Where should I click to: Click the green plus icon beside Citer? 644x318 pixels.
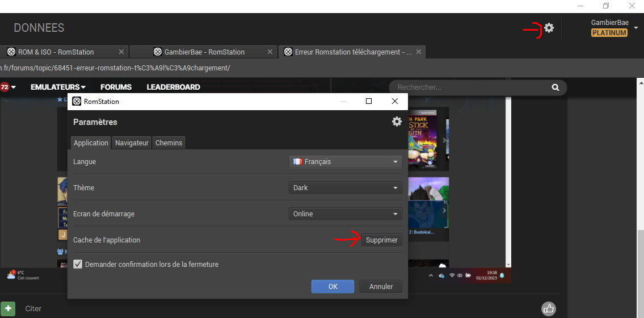click(x=8, y=308)
